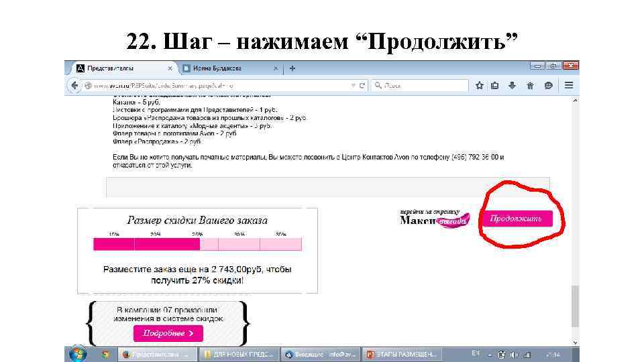The height and width of the screenshot is (362, 644).
Task: Minimize the browser window
Action: coord(537,66)
